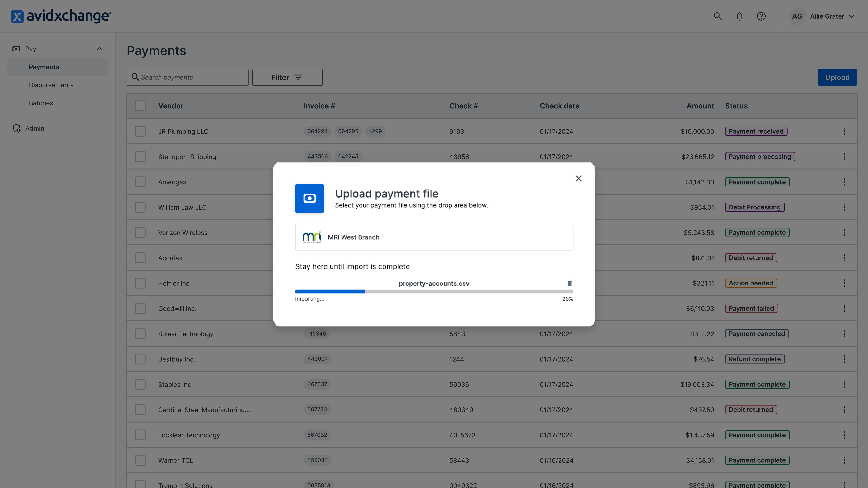Check the Staples Inc. row checkbox
Image resolution: width=868 pixels, height=488 pixels.
click(140, 384)
